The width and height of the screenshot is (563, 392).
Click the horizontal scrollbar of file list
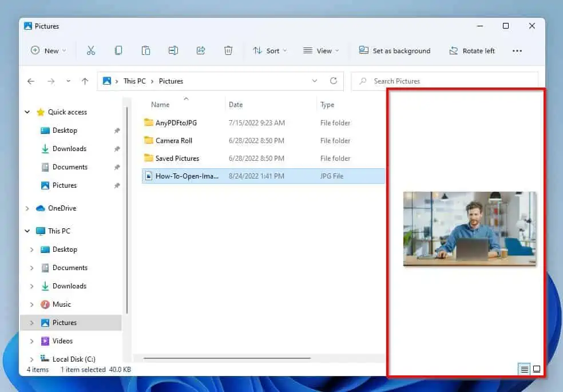click(227, 358)
